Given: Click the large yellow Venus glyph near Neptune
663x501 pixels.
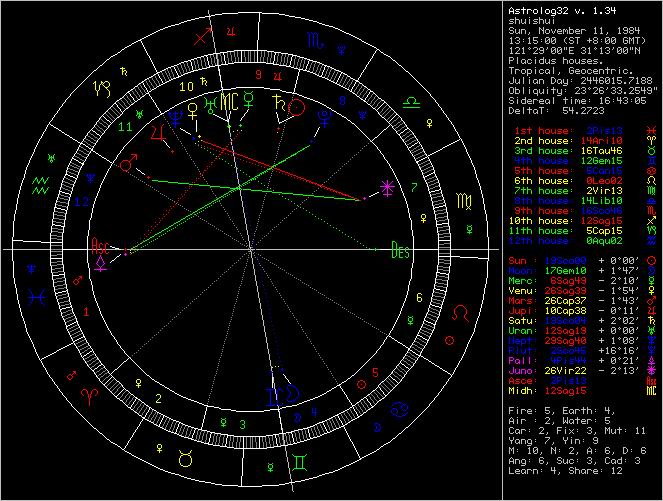Looking at the screenshot, I should [193, 110].
